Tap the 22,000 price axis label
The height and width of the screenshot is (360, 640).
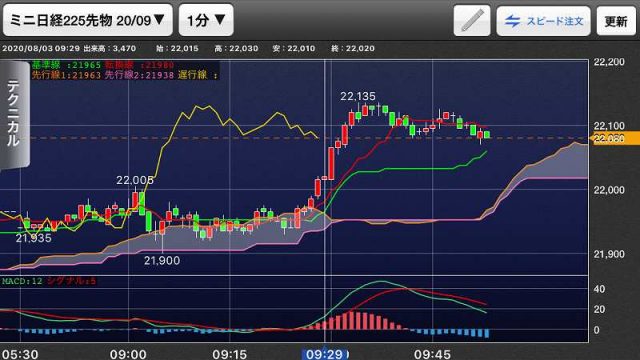(609, 190)
